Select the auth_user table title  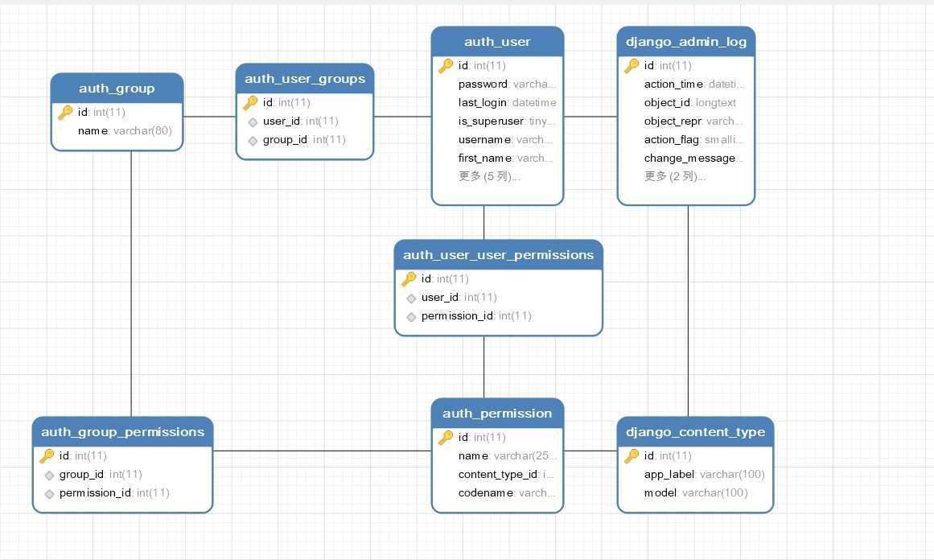point(497,42)
